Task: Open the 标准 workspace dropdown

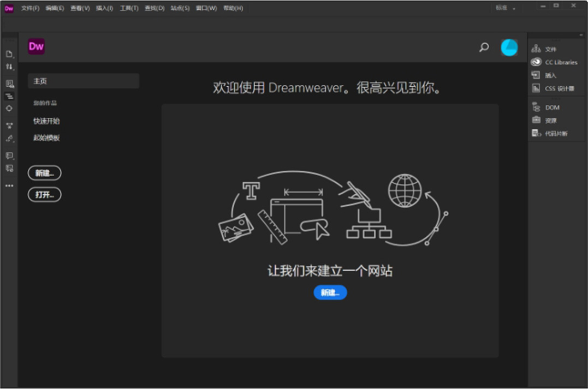Action: [x=506, y=8]
